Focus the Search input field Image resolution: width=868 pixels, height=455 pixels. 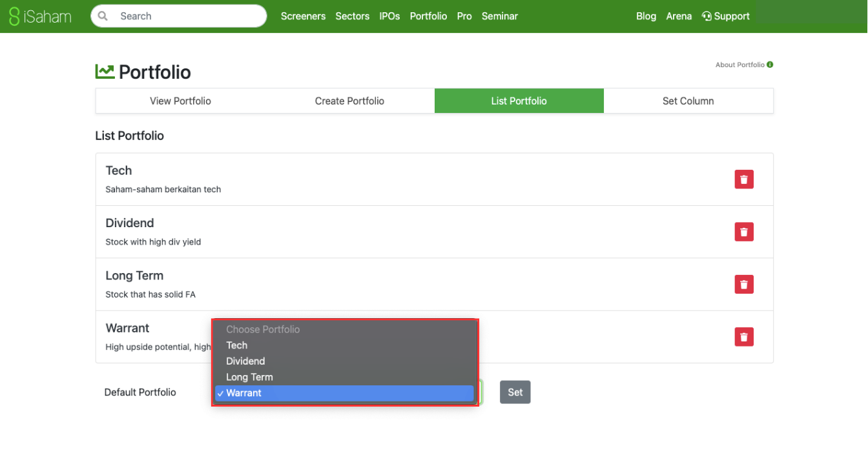point(179,16)
